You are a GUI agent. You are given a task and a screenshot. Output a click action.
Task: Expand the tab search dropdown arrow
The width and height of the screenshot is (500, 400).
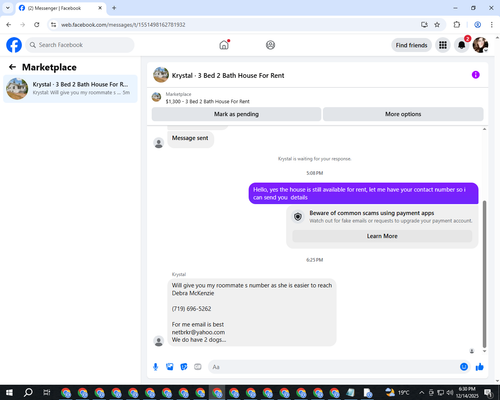tap(8, 8)
